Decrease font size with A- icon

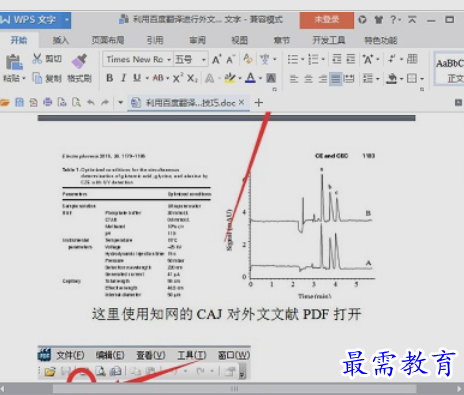coord(231,59)
